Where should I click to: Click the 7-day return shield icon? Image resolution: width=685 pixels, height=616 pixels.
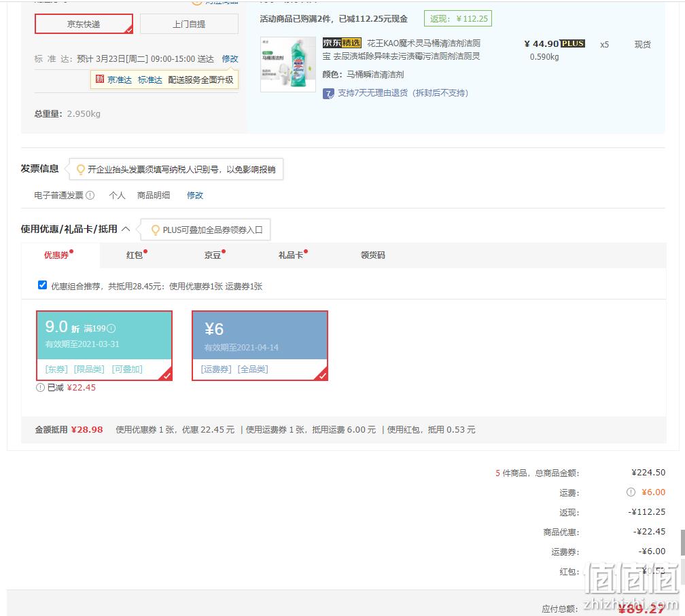(x=328, y=94)
